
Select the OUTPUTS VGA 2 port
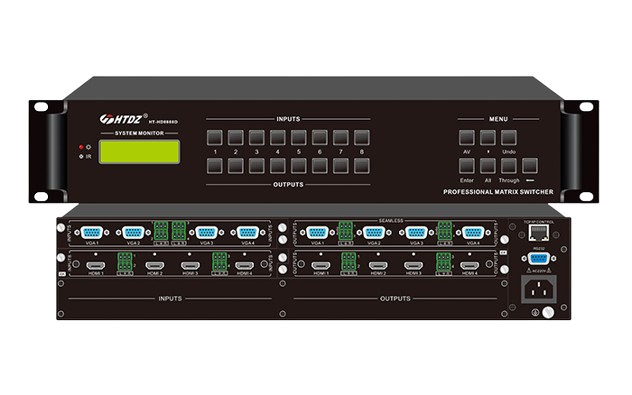pos(374,233)
